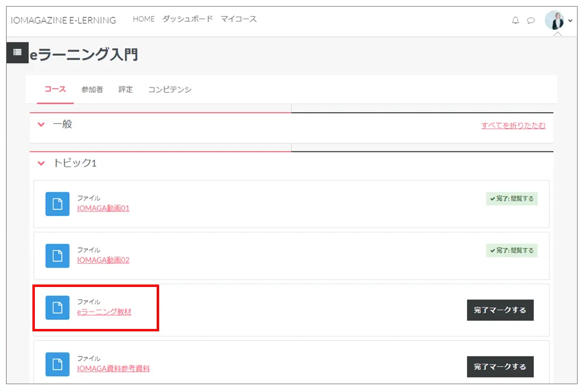Open the messages speech bubble icon

coord(531,20)
